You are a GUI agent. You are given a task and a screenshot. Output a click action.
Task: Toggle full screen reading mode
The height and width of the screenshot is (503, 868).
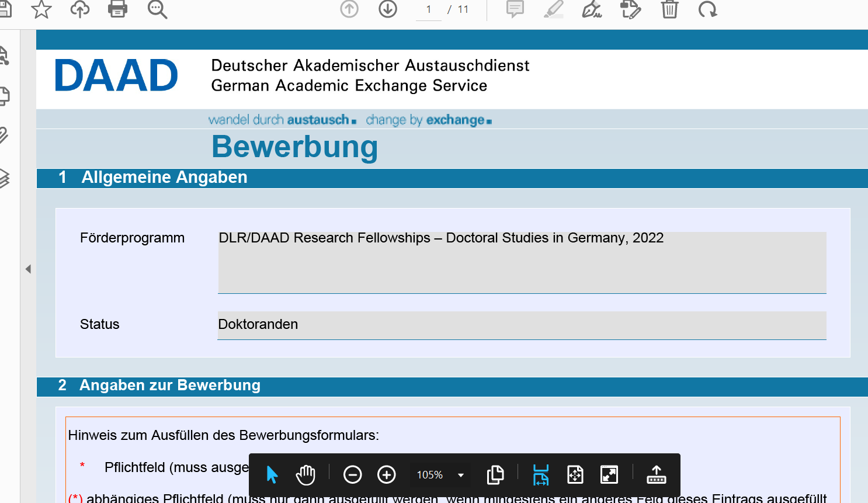tap(609, 474)
